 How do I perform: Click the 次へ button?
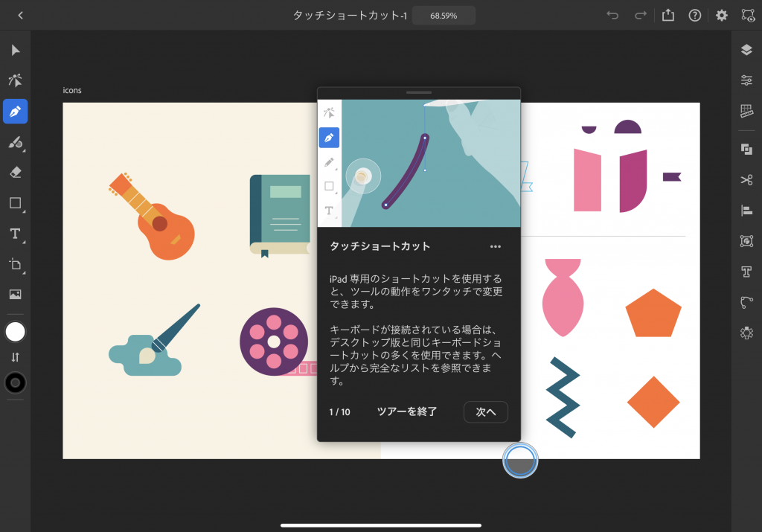pyautogui.click(x=485, y=411)
